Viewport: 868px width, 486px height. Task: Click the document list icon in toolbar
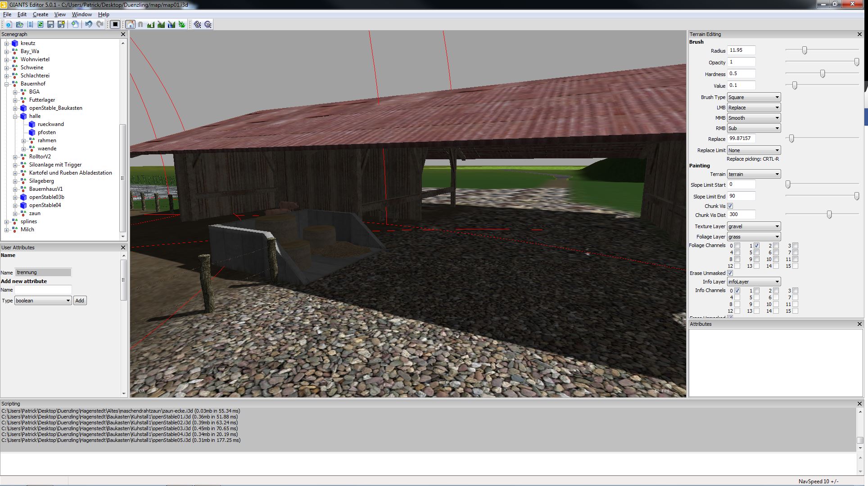30,24
